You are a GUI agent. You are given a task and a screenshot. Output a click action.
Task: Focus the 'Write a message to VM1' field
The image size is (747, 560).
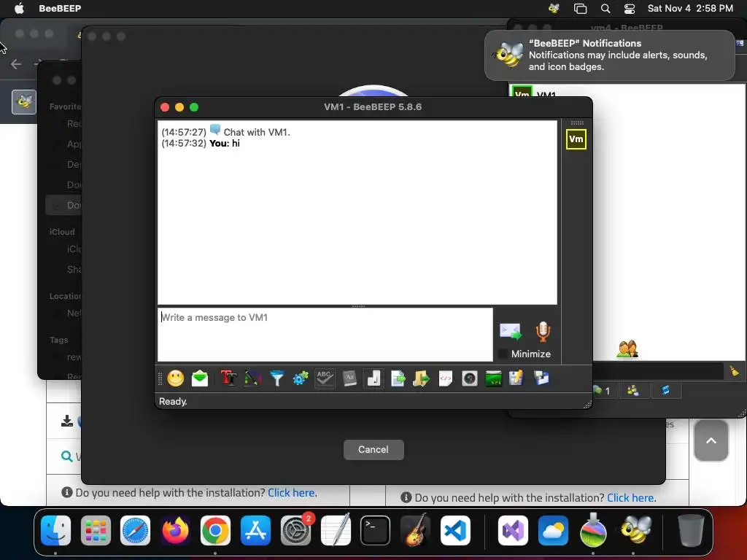tap(325, 334)
